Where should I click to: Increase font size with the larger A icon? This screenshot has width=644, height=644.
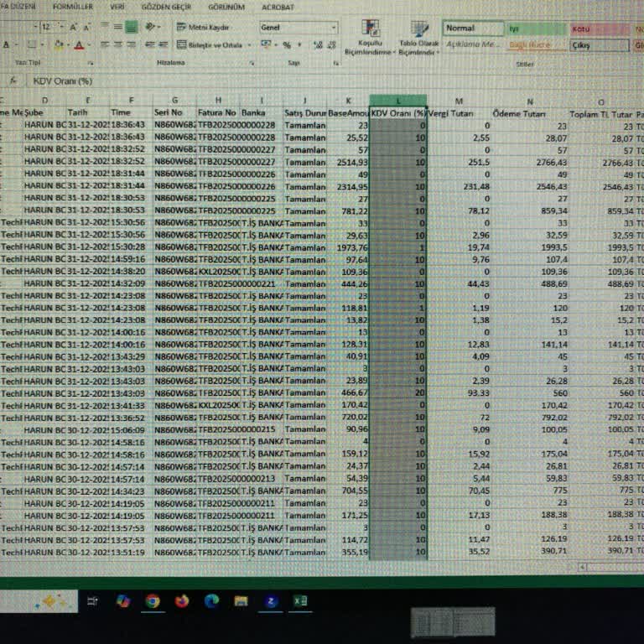click(x=73, y=28)
